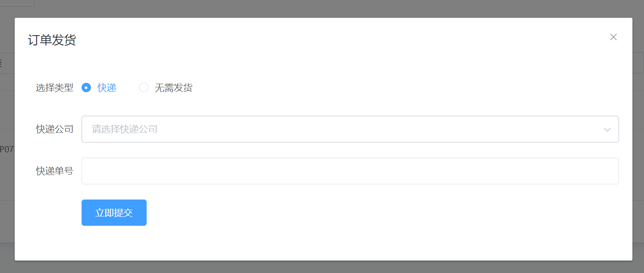644x273 pixels.
Task: Choose the 无需发货 option label text
Action: pyautogui.click(x=173, y=88)
